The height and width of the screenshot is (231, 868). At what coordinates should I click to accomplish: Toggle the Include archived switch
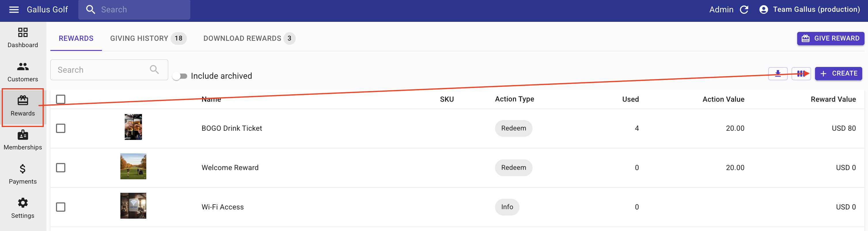tap(180, 76)
